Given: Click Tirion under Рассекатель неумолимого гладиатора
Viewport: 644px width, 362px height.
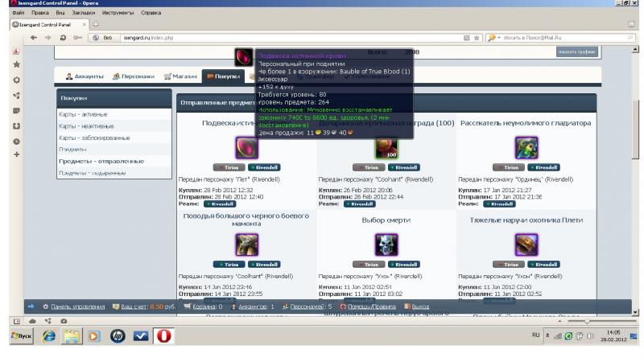Looking at the screenshot, I should [509, 167].
